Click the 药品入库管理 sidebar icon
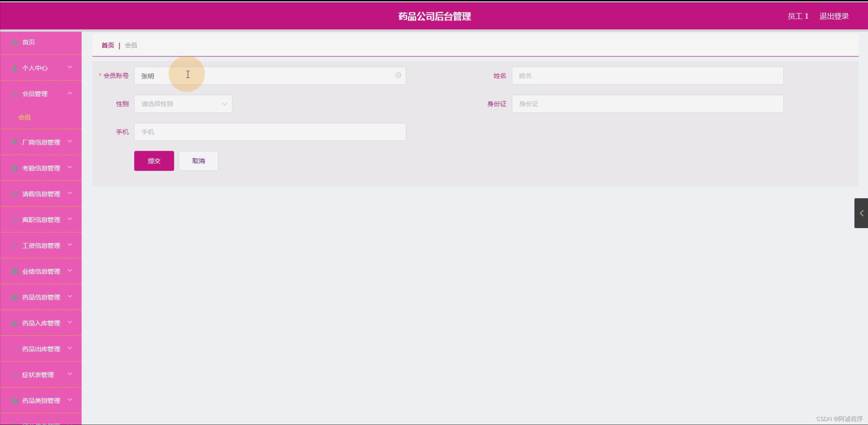 tap(14, 323)
